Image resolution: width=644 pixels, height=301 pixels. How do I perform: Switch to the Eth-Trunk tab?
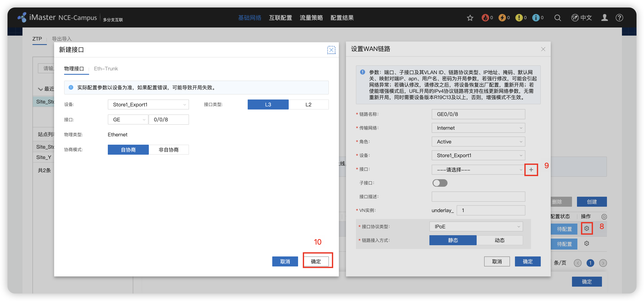[106, 69]
